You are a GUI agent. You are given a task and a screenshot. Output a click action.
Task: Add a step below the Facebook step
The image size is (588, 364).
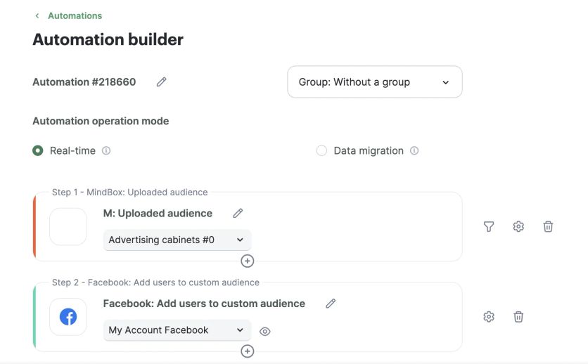[x=247, y=351]
